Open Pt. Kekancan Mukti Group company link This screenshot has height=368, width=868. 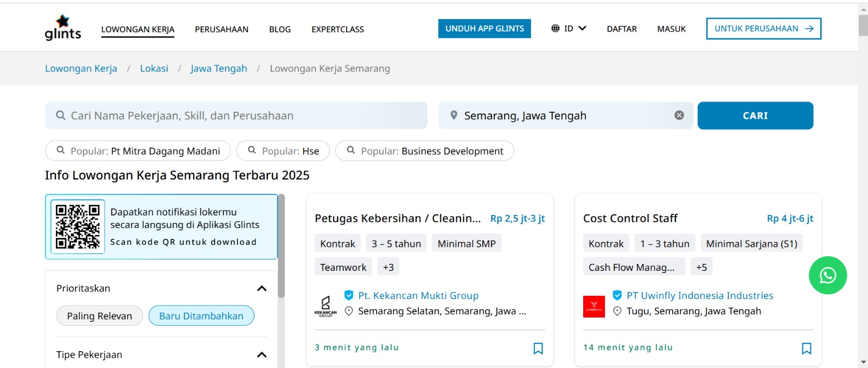coord(418,295)
